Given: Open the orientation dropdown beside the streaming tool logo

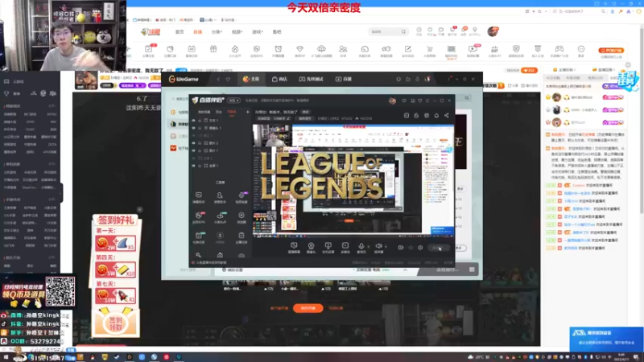Looking at the screenshot, I should point(233,100).
